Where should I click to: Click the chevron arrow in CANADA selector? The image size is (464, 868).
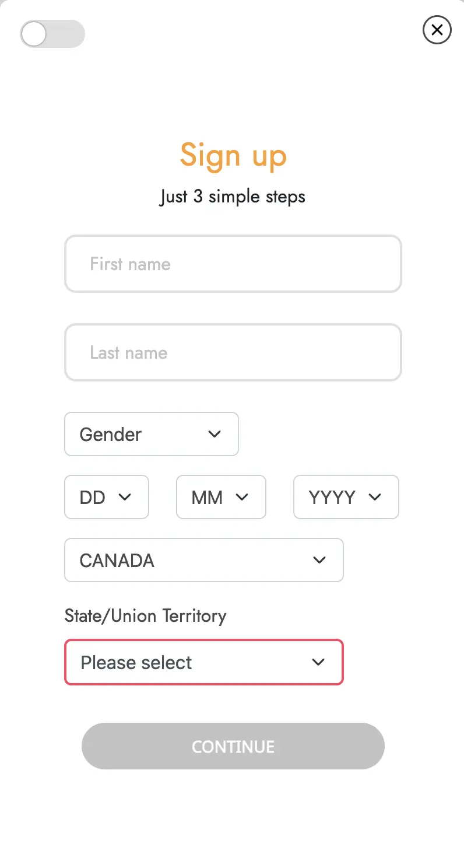pyautogui.click(x=319, y=560)
